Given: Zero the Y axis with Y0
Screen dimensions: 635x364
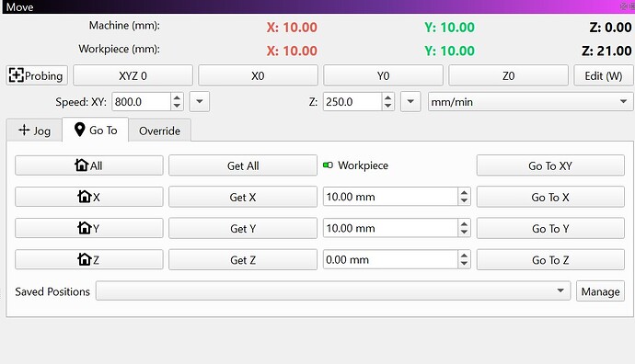Looking at the screenshot, I should coord(383,75).
